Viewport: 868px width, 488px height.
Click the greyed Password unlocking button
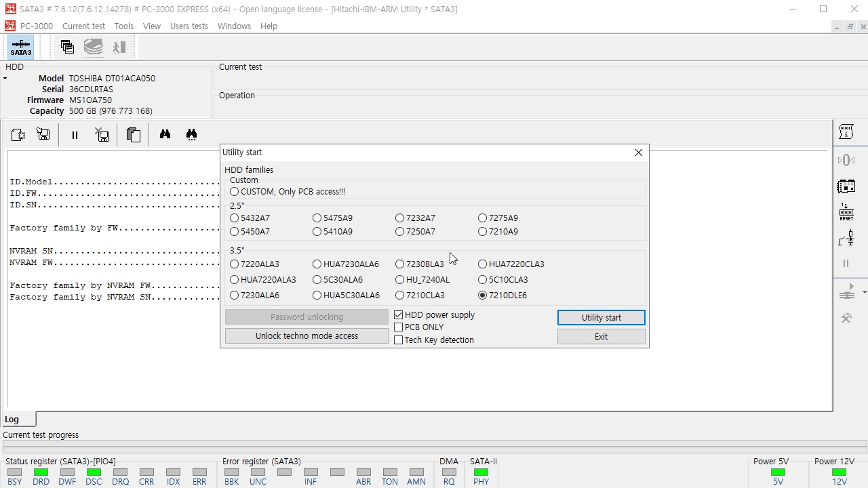(x=307, y=317)
